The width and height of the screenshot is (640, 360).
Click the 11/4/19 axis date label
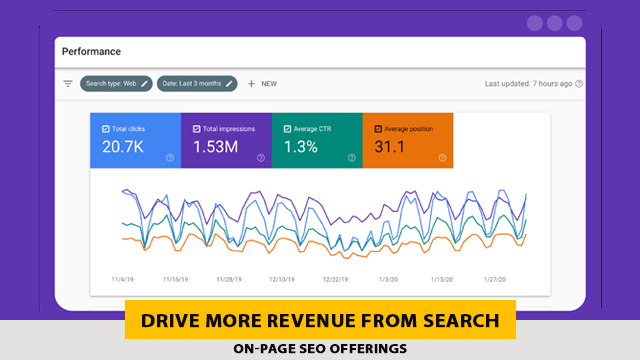tap(122, 280)
